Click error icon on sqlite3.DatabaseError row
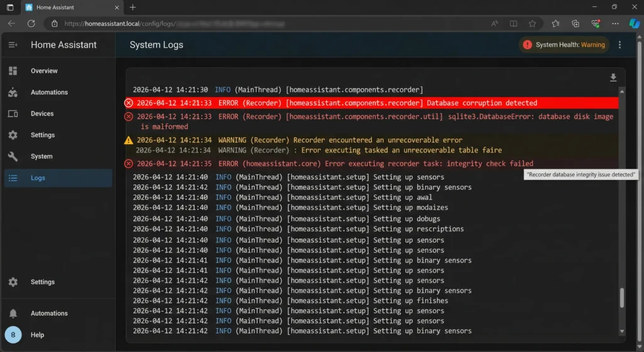644x352 pixels. point(128,116)
